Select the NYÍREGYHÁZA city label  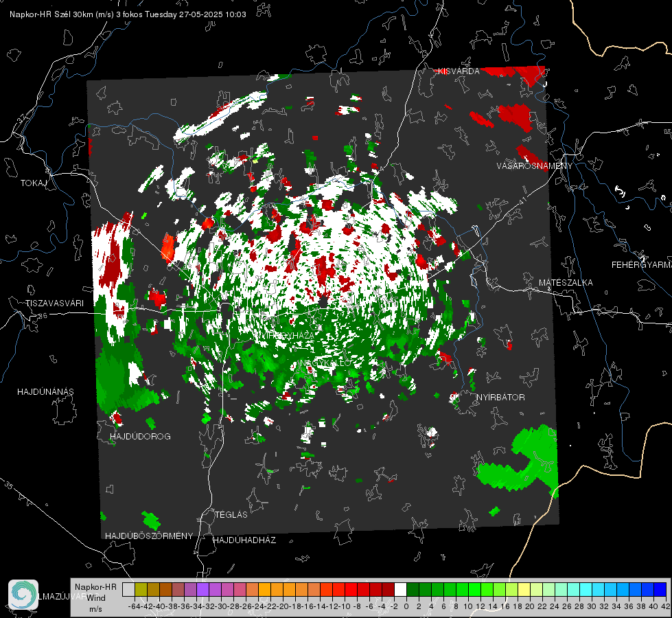285,335
